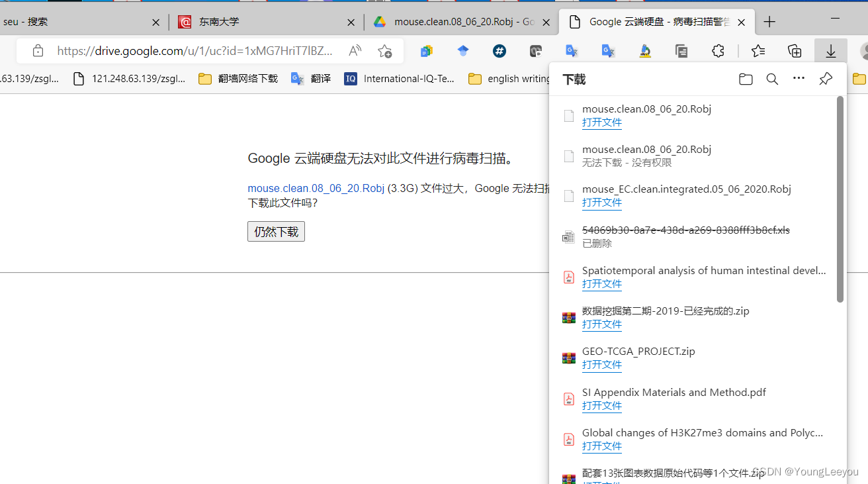The image size is (868, 484).
Task: Open a new browser tab
Action: pos(769,22)
